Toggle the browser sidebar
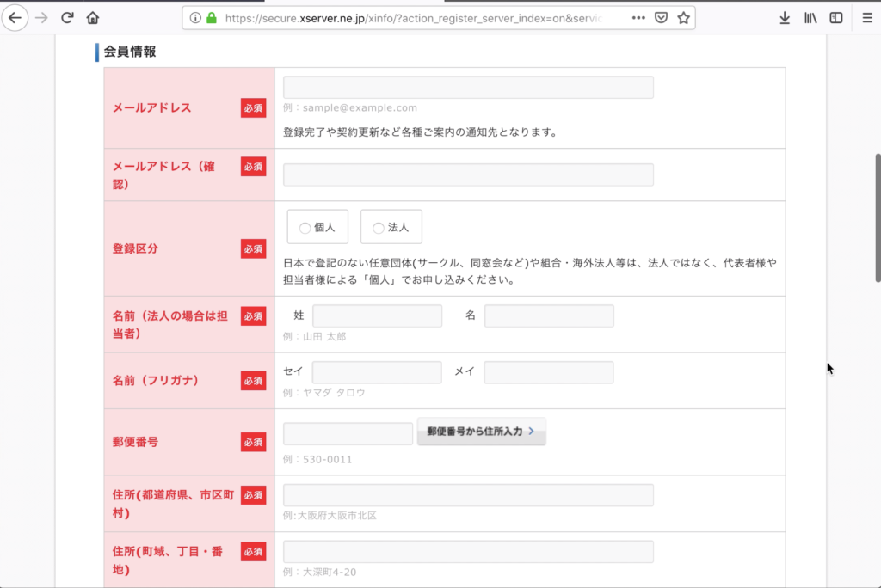This screenshot has width=881, height=588. pyautogui.click(x=835, y=17)
